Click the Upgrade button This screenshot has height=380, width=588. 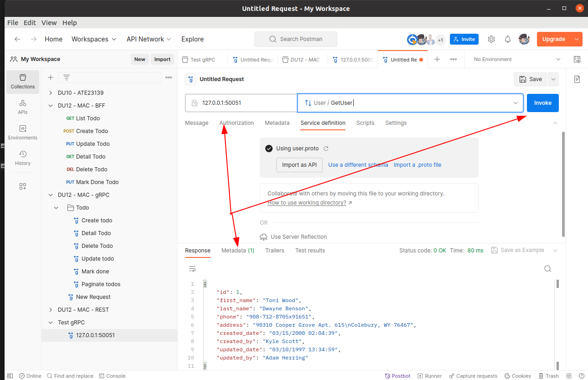click(x=554, y=39)
